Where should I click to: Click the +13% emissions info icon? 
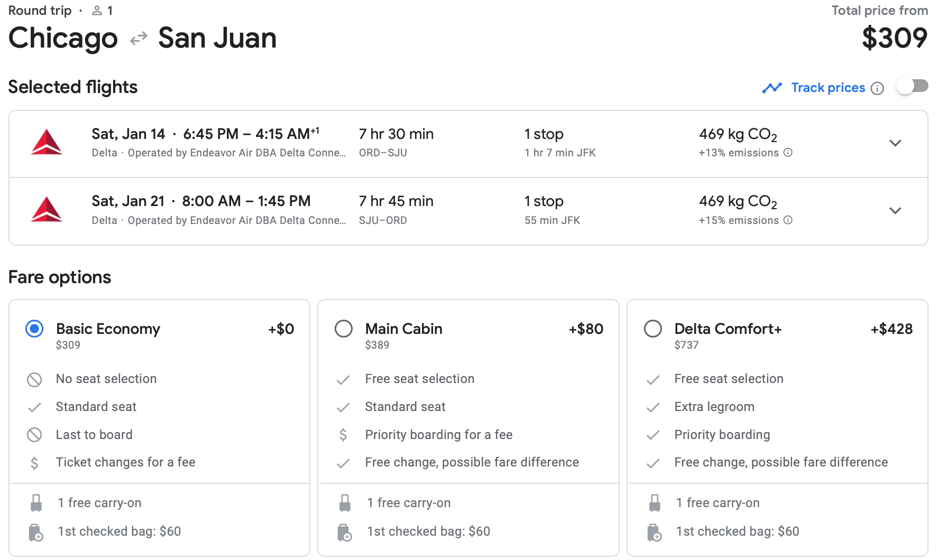pyautogui.click(x=788, y=153)
